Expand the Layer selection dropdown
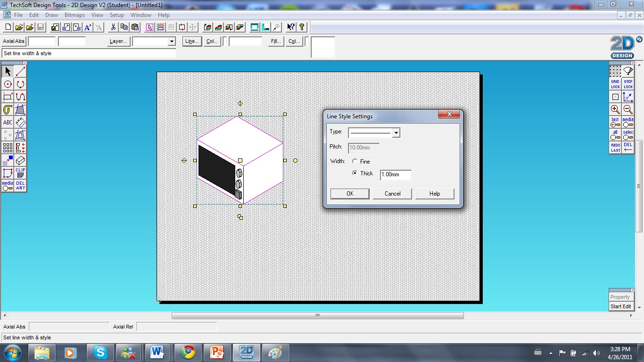This screenshot has height=362, width=644. 171,41
